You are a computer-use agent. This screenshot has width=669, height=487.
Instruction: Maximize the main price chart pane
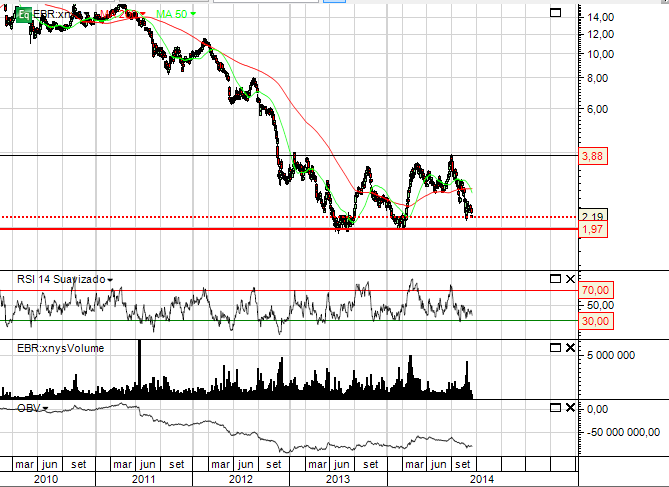pyautogui.click(x=556, y=12)
